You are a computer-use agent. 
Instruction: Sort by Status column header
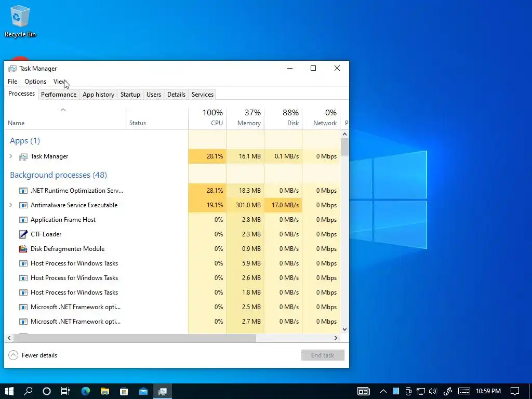(157, 118)
